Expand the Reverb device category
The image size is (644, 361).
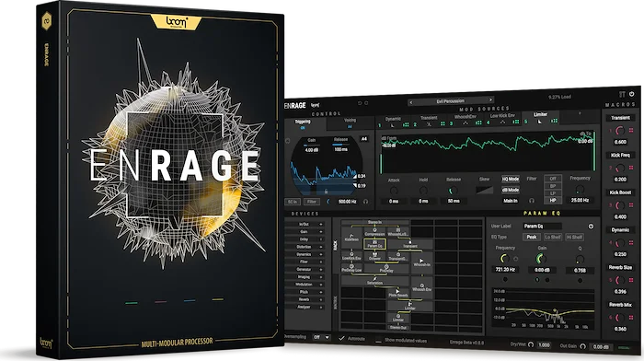(305, 299)
